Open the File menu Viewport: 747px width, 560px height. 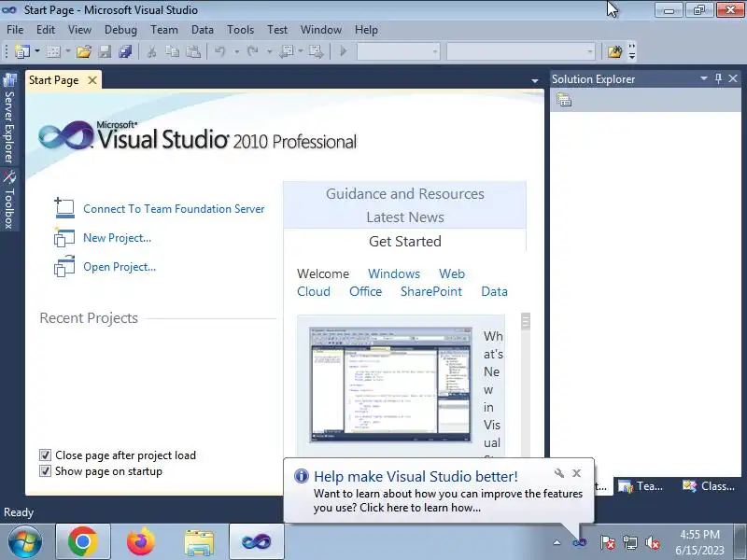(x=15, y=30)
